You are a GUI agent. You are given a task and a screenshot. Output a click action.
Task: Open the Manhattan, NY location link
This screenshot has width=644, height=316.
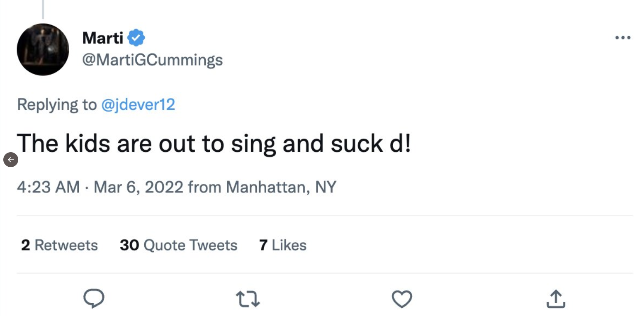coord(281,187)
